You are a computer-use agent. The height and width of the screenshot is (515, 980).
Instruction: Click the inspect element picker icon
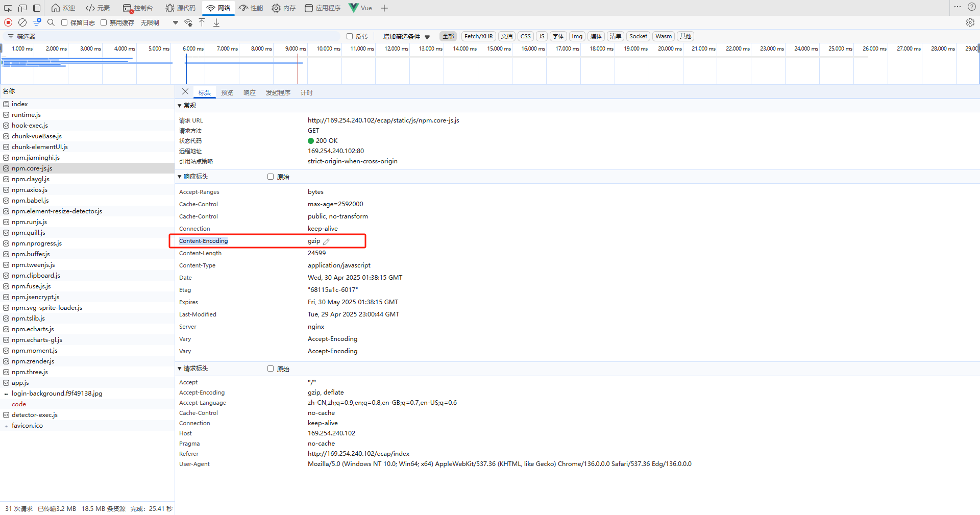click(x=8, y=8)
